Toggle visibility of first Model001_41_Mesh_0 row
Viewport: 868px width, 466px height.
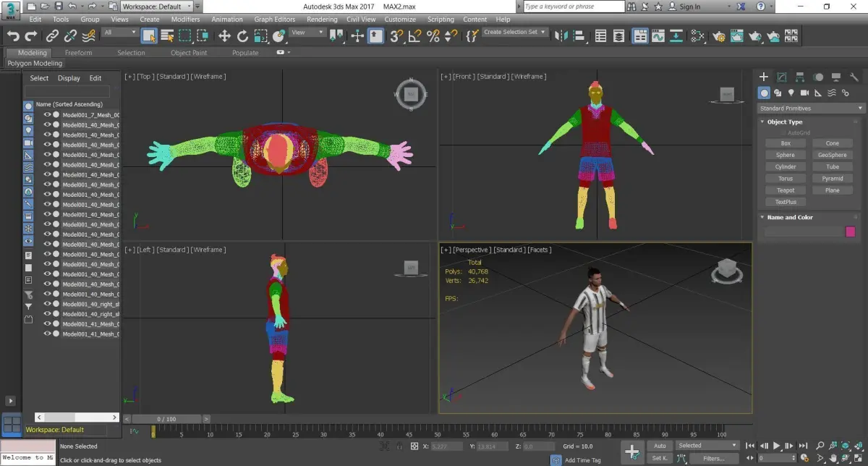[x=48, y=324]
